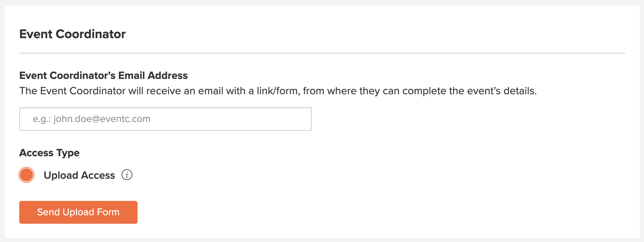Image resolution: width=644 pixels, height=242 pixels.
Task: Click the Access Type label
Action: (49, 153)
